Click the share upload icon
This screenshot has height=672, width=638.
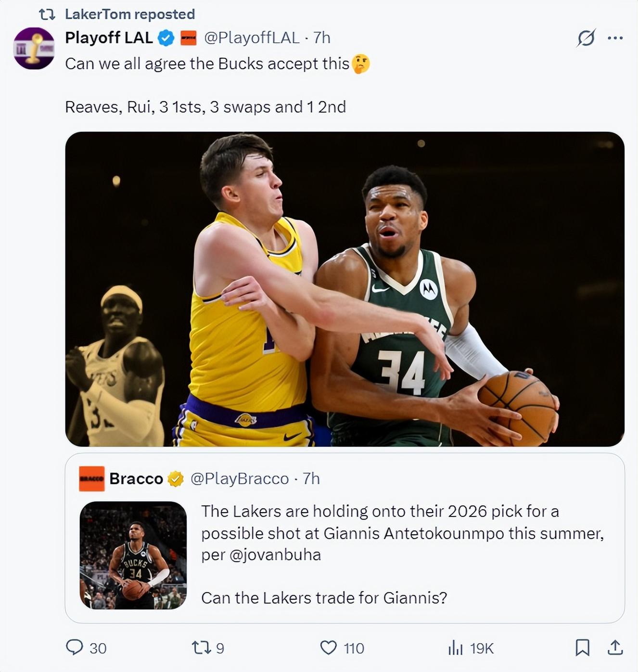614,647
